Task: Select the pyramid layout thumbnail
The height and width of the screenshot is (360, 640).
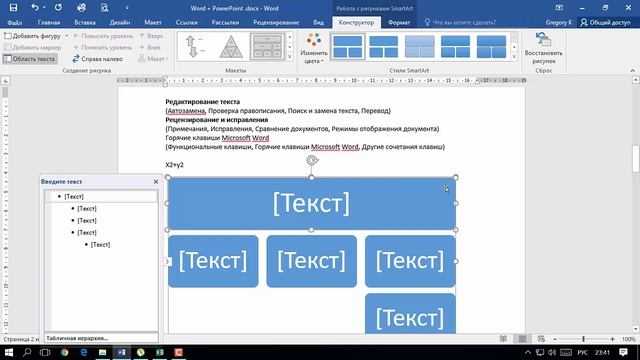Action: [x=231, y=46]
